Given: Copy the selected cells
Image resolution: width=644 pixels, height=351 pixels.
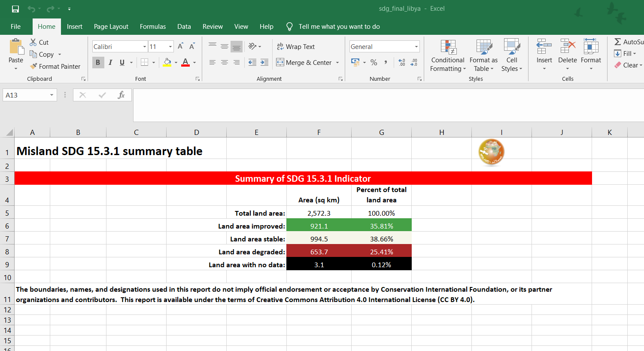Looking at the screenshot, I should (x=42, y=54).
